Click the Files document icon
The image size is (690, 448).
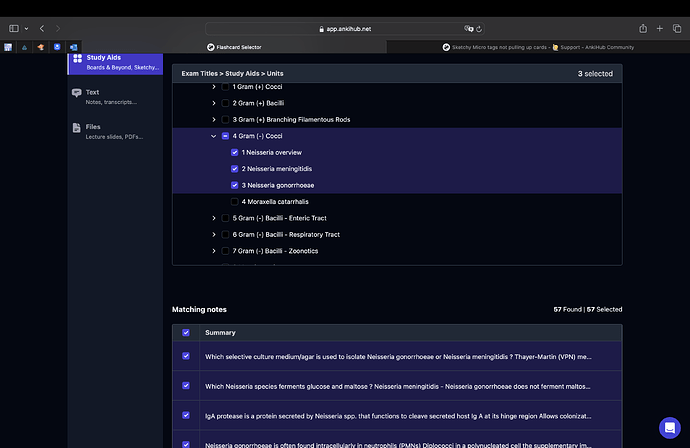pos(77,128)
